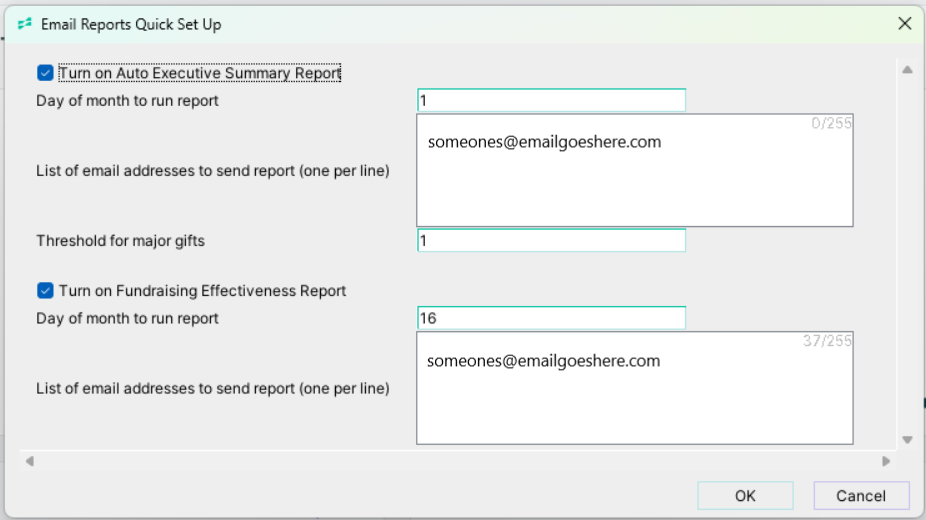This screenshot has height=520, width=926.
Task: Click the scroll right arrow
Action: [886, 461]
